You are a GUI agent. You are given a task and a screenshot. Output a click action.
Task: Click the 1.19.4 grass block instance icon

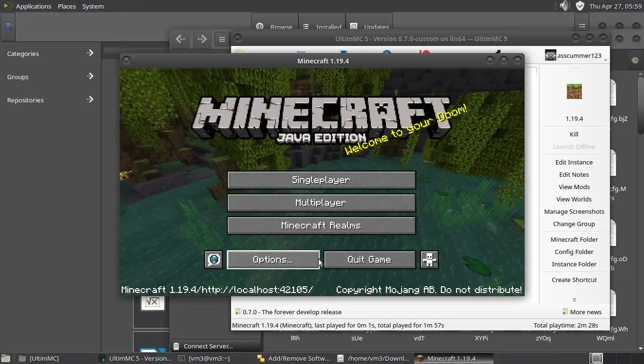(574, 91)
